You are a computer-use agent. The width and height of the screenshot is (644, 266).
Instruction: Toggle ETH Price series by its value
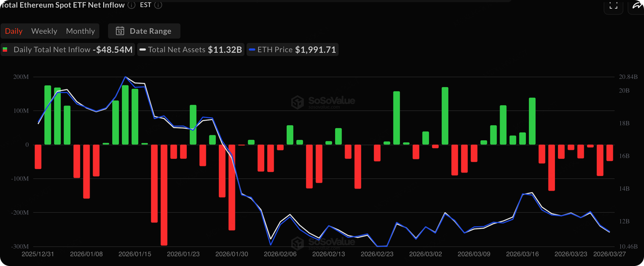(x=316, y=50)
